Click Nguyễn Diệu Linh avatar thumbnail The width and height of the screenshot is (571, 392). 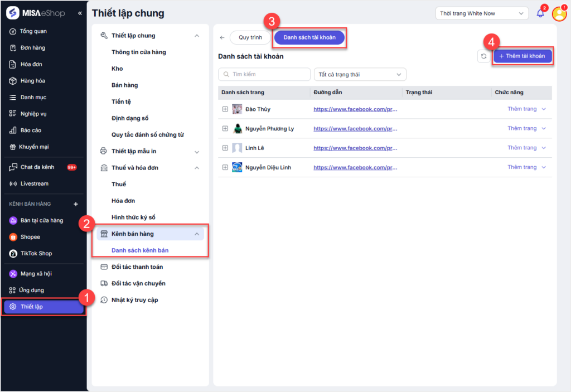237,167
